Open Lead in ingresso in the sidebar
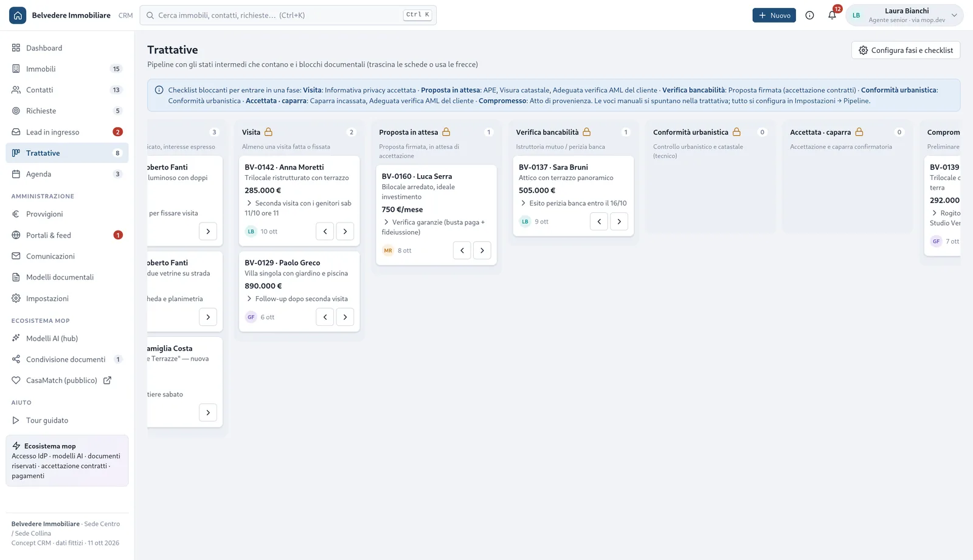Viewport: 973px width, 560px height. (67, 132)
